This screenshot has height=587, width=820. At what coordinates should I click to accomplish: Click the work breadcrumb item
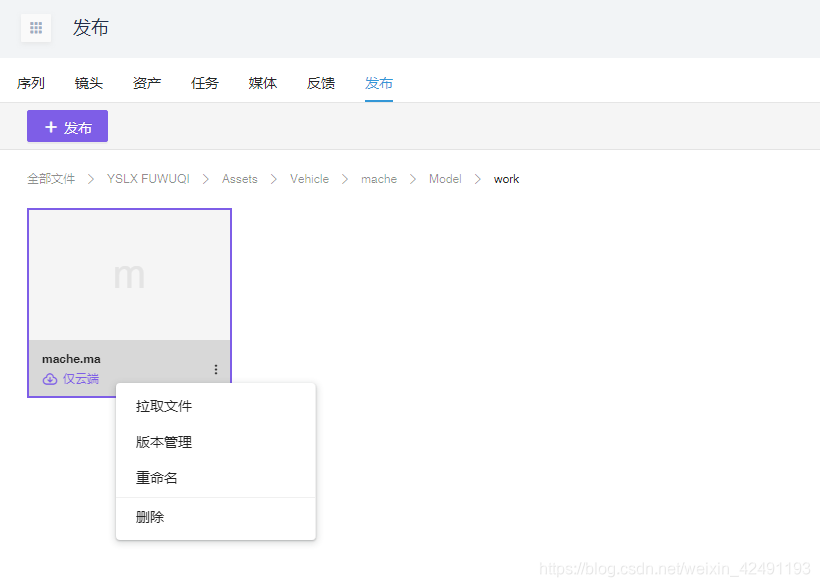point(506,179)
